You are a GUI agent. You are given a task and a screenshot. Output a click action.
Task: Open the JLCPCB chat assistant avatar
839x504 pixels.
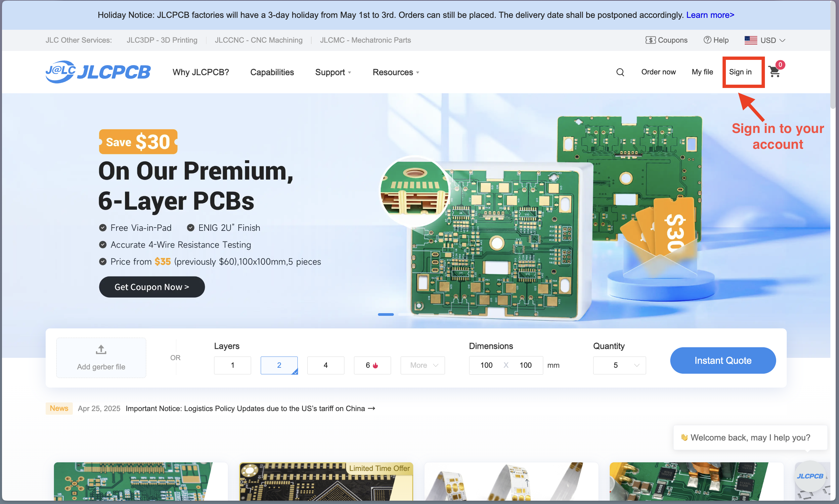(810, 476)
